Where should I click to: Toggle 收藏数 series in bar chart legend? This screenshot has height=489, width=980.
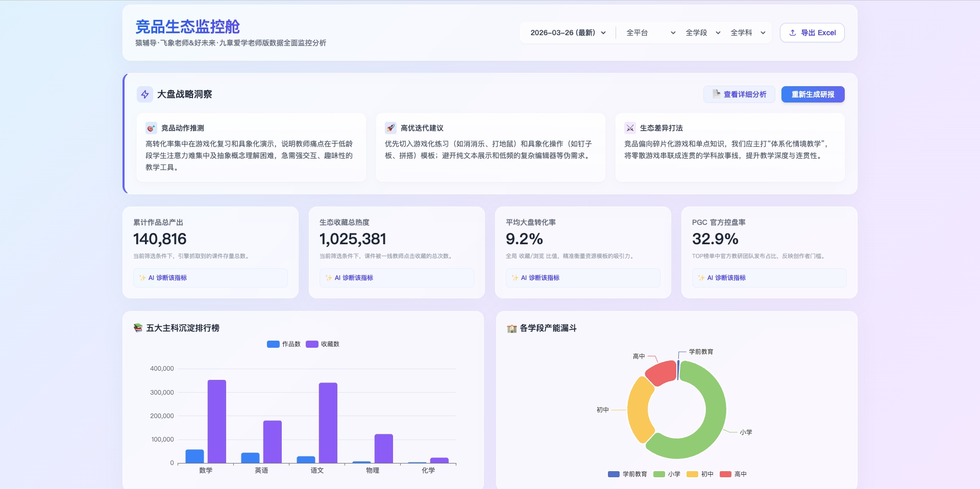pos(323,344)
